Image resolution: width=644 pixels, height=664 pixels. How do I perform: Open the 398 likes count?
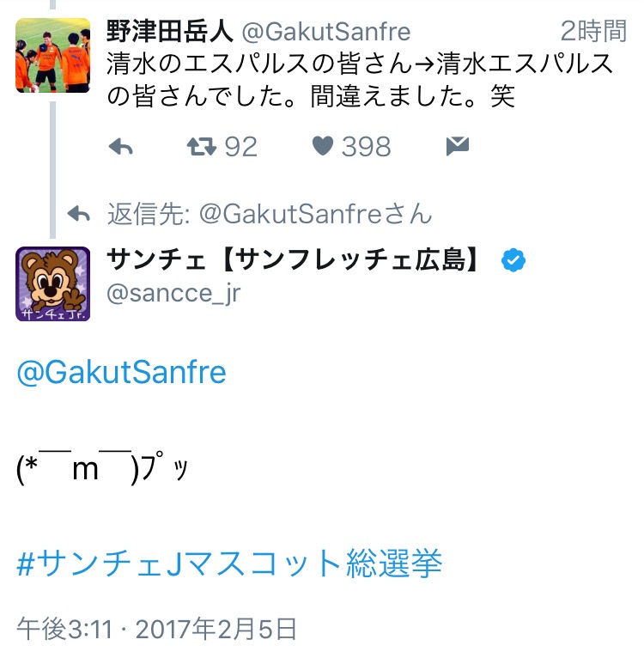click(x=366, y=147)
